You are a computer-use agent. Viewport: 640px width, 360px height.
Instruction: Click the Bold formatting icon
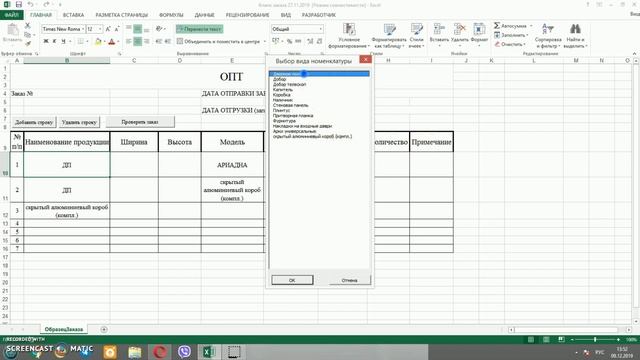pos(46,41)
